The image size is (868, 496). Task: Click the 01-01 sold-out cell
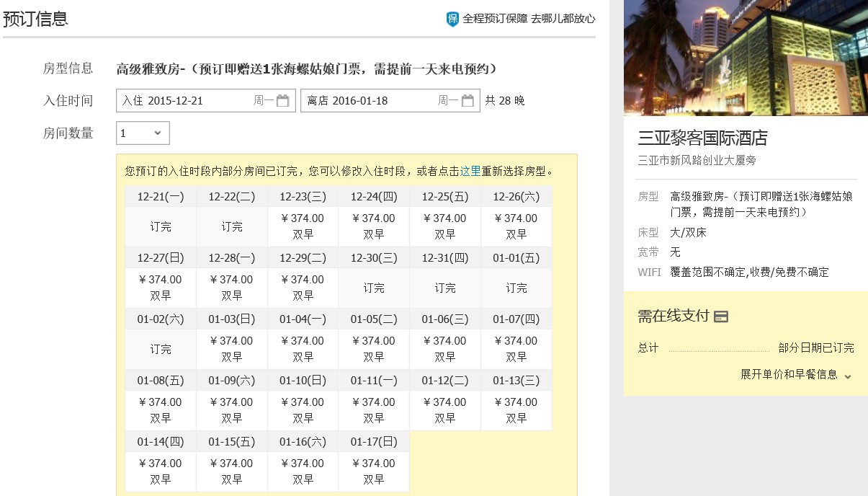[516, 288]
